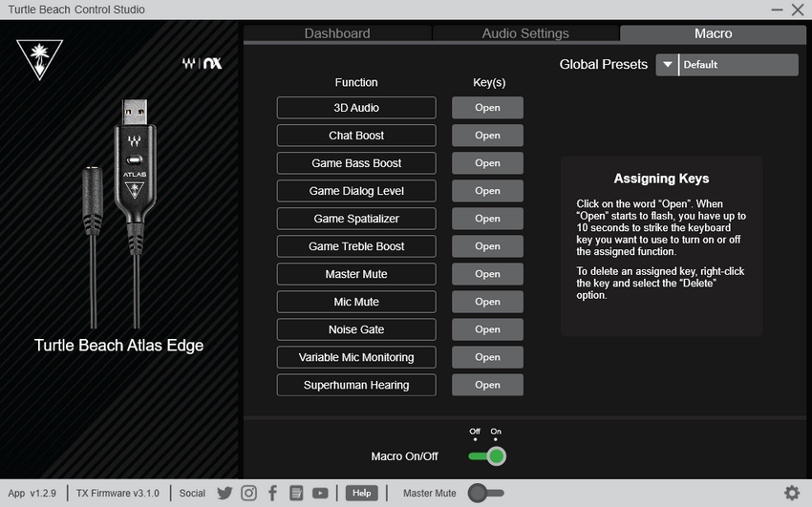
Task: Click the Waves Nx logo
Action: tap(203, 64)
